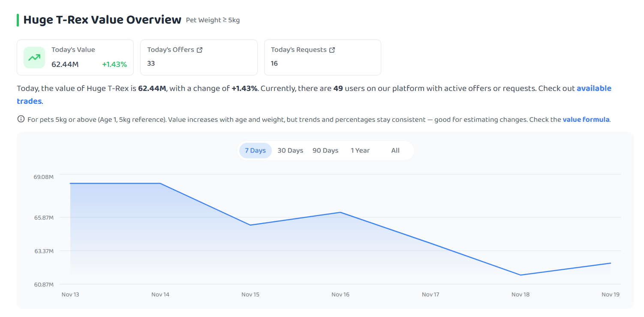Show the 1 Year chart range
The image size is (644, 317).
(360, 151)
